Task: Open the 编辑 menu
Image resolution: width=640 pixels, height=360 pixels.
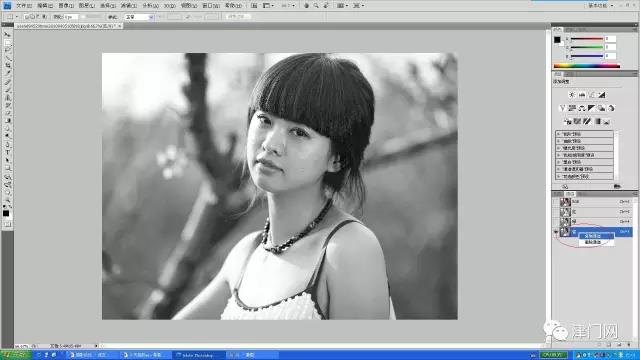Action: 45,6
